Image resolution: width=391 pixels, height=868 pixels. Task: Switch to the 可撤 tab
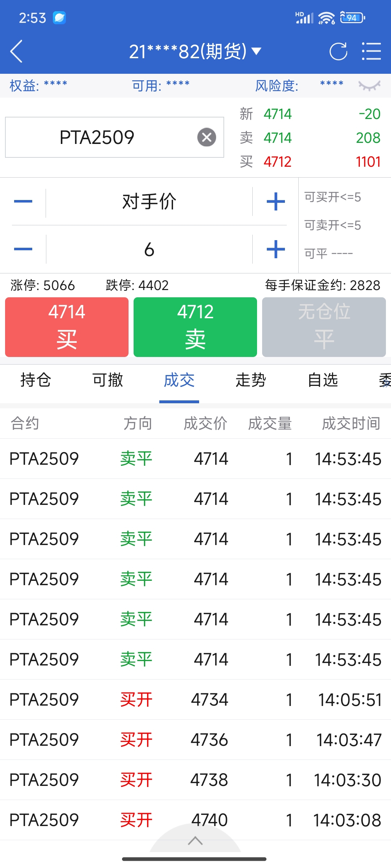[108, 380]
